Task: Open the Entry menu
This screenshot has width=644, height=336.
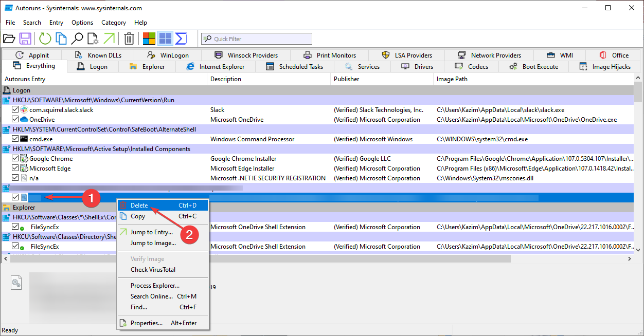Action: 57,23
